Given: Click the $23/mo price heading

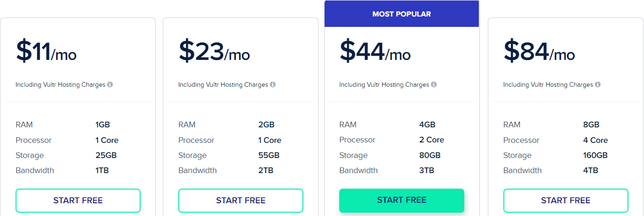Looking at the screenshot, I should 214,51.
